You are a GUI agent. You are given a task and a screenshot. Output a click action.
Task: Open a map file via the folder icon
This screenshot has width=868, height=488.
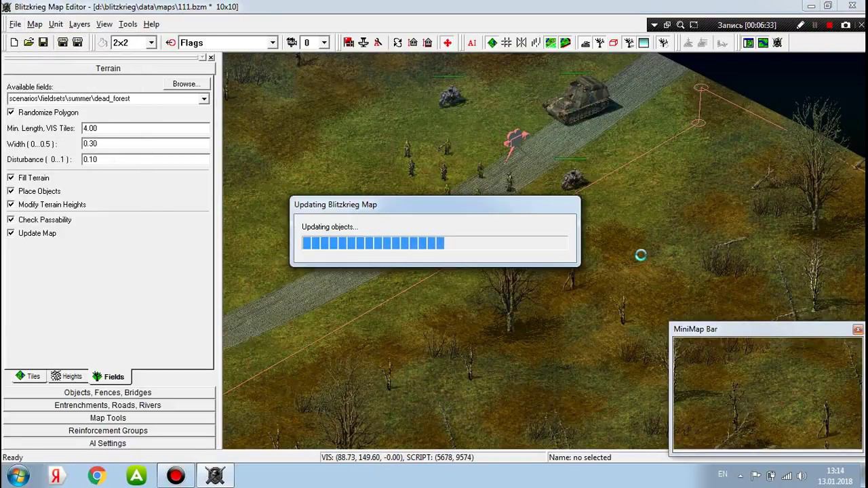coord(28,43)
